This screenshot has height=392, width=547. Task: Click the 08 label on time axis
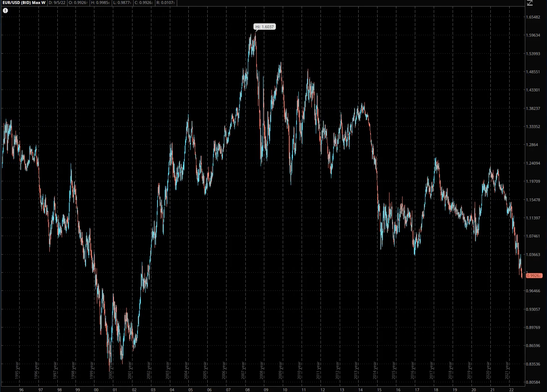247,390
